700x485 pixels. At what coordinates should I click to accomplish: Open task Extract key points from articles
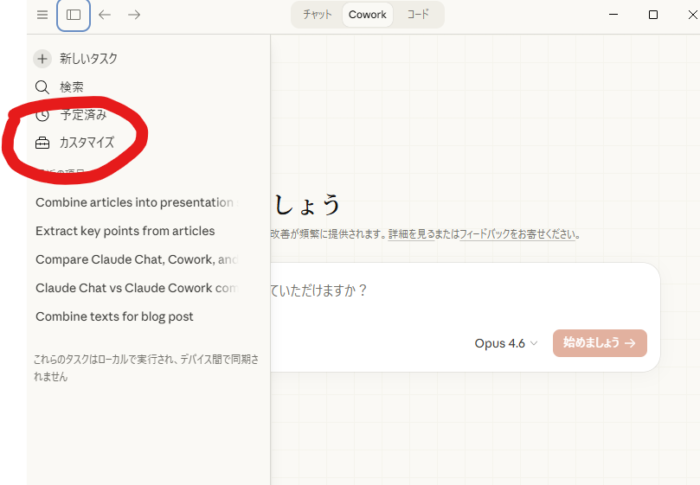pos(125,231)
